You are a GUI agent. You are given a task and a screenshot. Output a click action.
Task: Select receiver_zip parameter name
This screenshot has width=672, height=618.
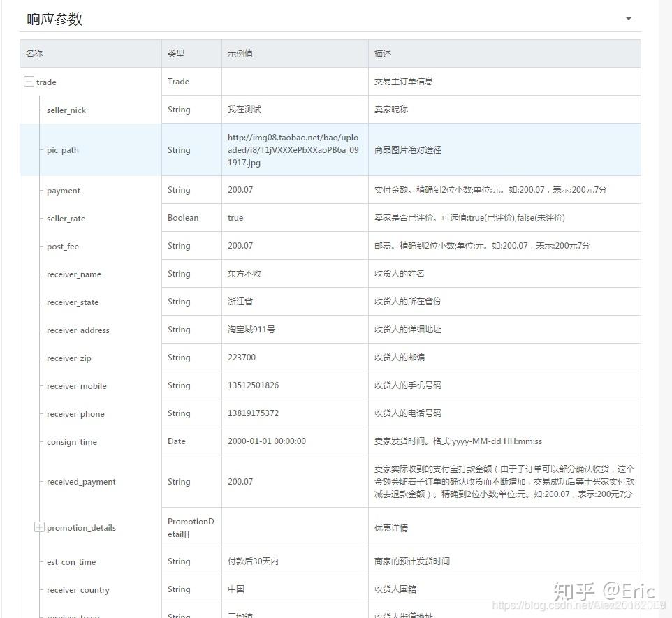coord(69,358)
